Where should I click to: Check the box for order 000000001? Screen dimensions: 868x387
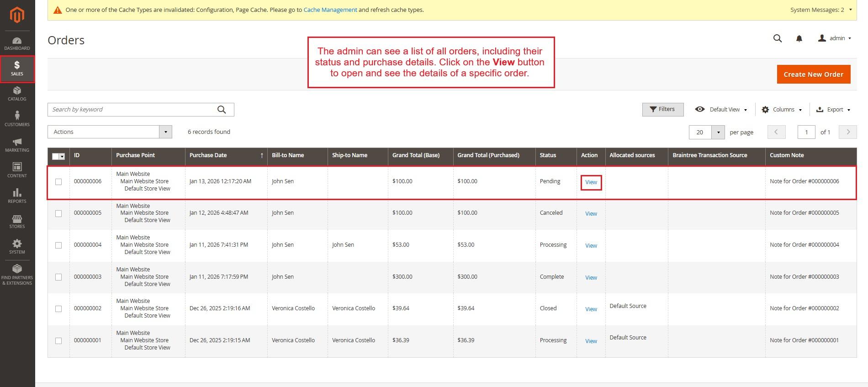click(x=58, y=341)
